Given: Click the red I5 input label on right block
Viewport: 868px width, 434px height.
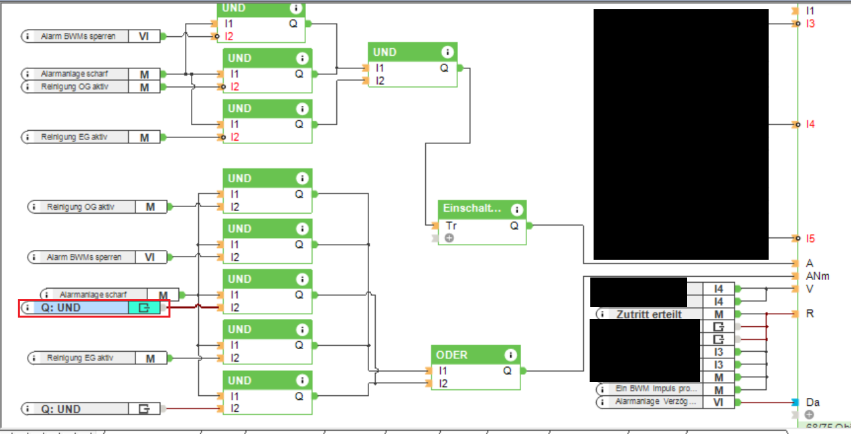Looking at the screenshot, I should coord(810,238).
